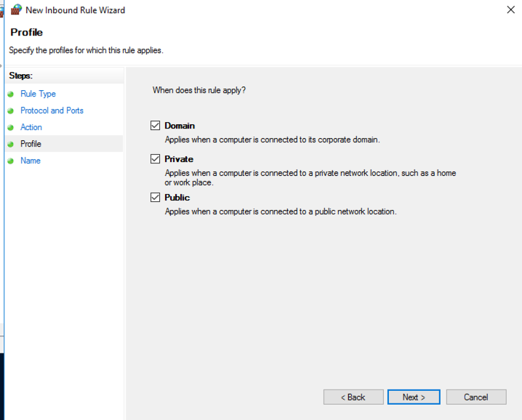Open the Protocol and Ports step

coord(52,110)
